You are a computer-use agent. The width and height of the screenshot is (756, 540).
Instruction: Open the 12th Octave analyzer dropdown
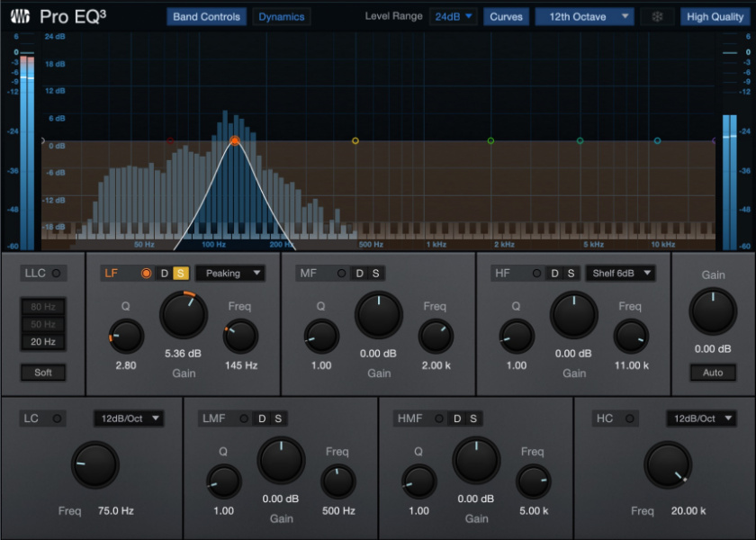click(584, 15)
